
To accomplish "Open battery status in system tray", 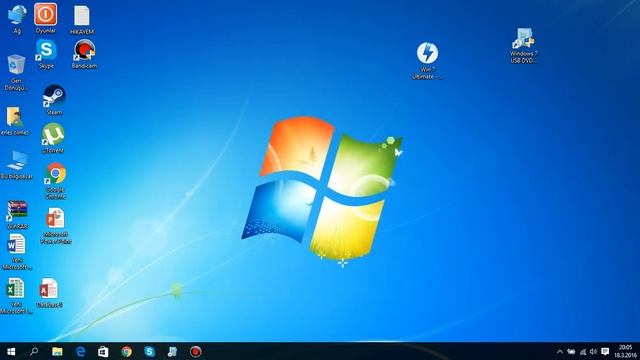I will [x=571, y=351].
